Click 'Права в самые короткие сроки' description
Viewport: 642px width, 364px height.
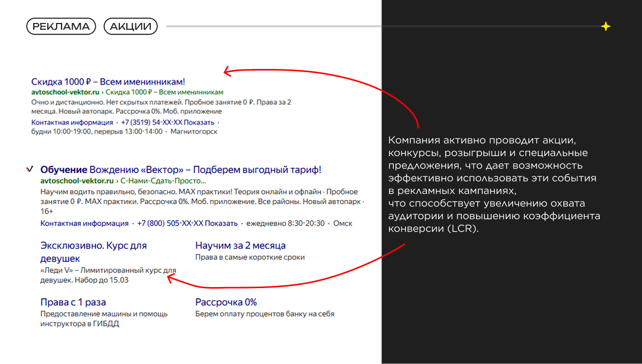click(250, 257)
